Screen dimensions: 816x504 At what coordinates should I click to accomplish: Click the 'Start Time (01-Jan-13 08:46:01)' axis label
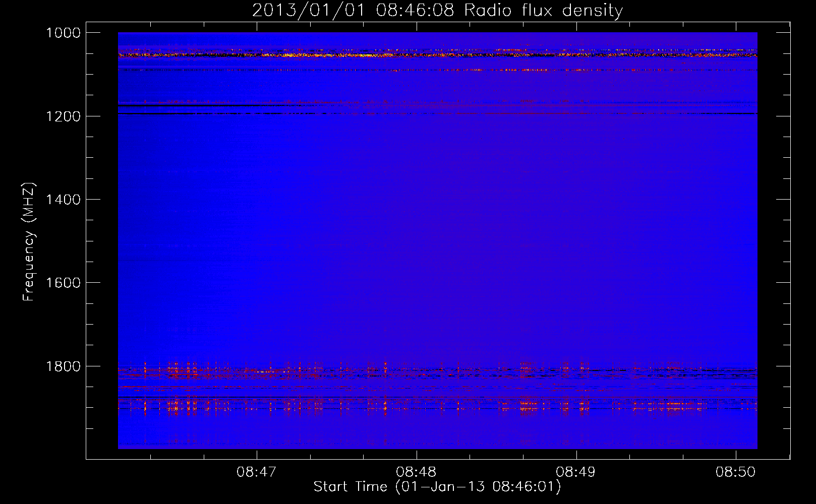(x=437, y=487)
